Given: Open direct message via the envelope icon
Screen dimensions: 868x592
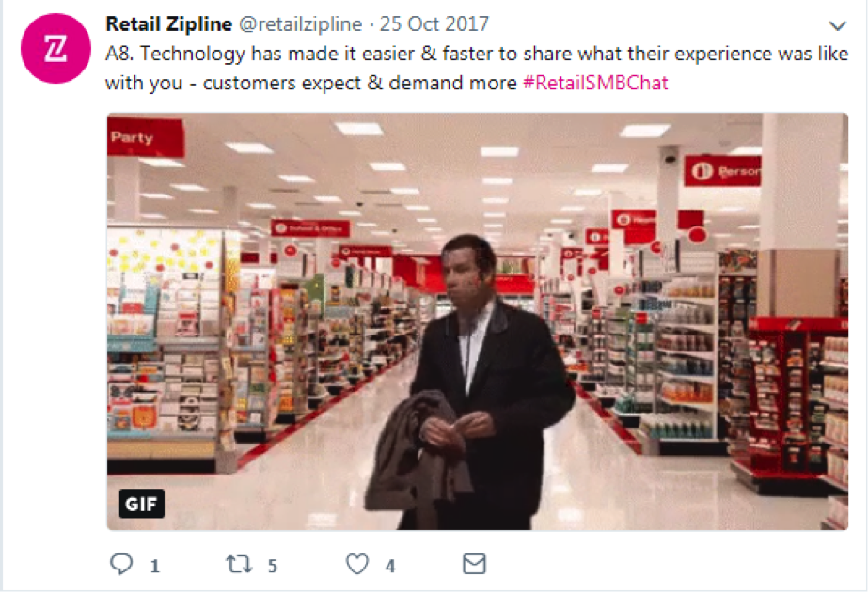Looking at the screenshot, I should coord(474,564).
